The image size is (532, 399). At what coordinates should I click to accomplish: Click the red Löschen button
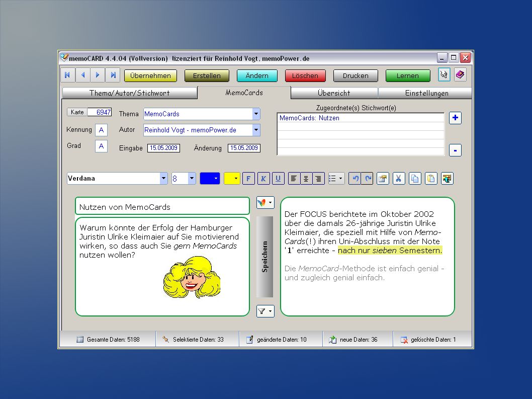(x=305, y=76)
